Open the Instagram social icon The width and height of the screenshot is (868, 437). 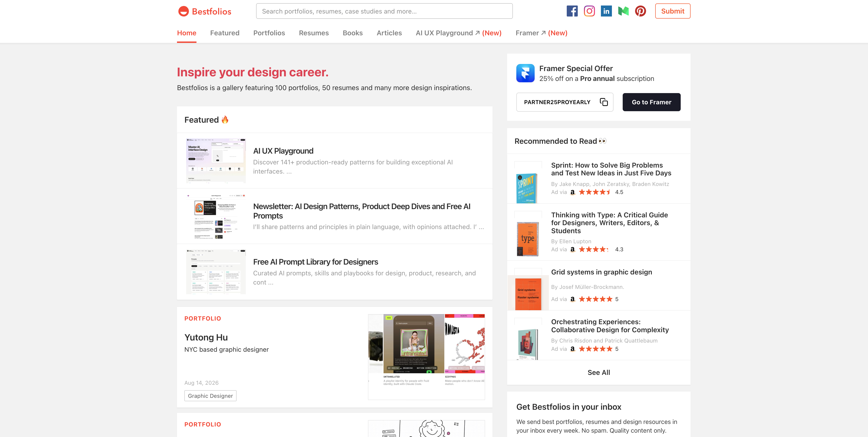589,11
